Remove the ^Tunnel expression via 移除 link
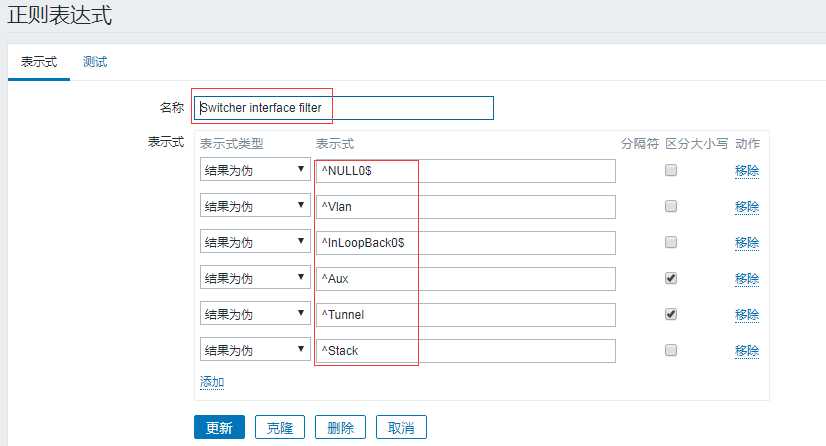Image resolution: width=826 pixels, height=446 pixels. (x=747, y=314)
